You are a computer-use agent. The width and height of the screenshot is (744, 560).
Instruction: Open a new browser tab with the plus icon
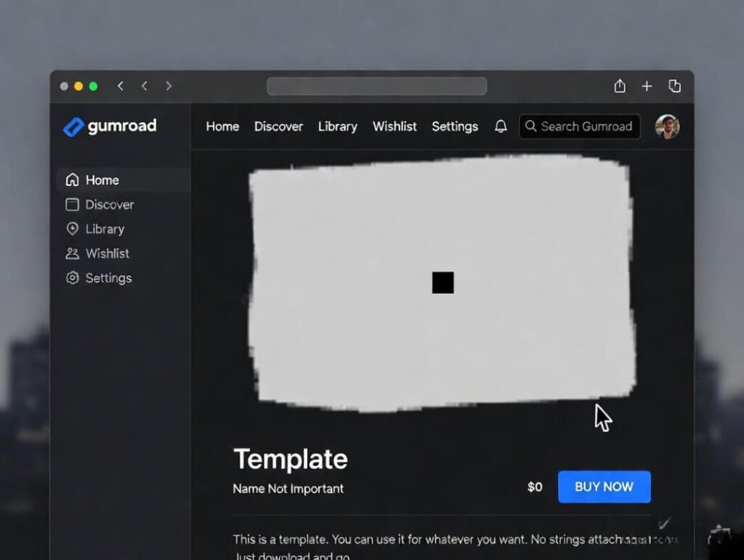[647, 86]
